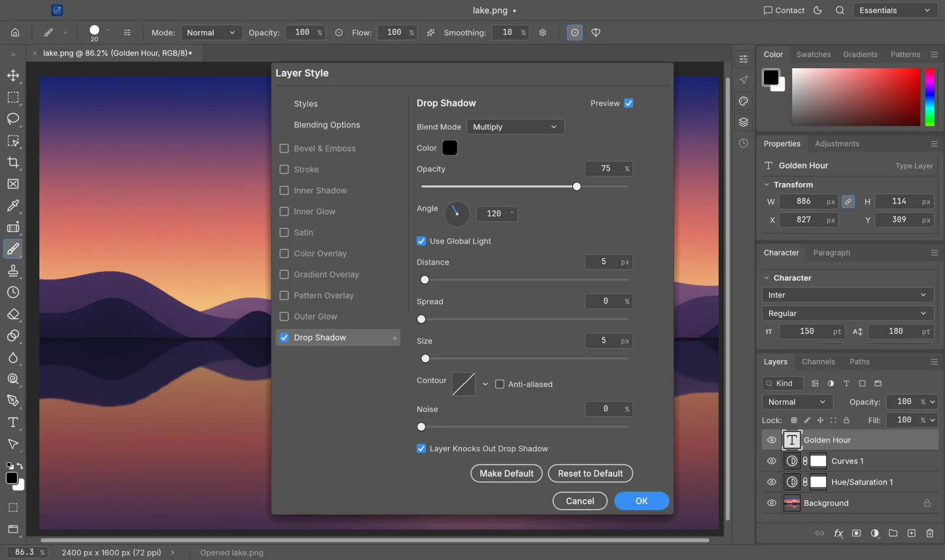The image size is (945, 560).
Task: Select the Type tool in toolbar
Action: (x=13, y=422)
